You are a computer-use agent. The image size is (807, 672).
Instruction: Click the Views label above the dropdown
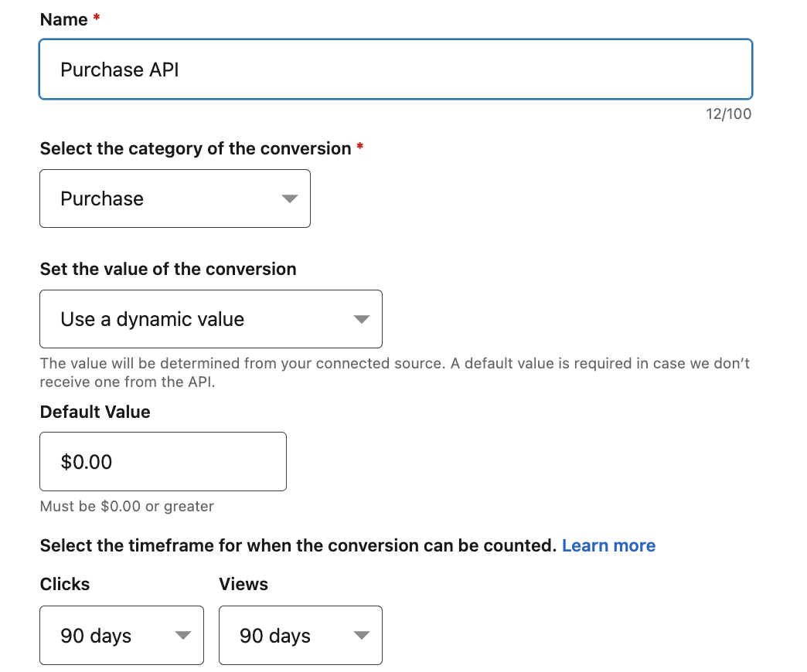(243, 585)
